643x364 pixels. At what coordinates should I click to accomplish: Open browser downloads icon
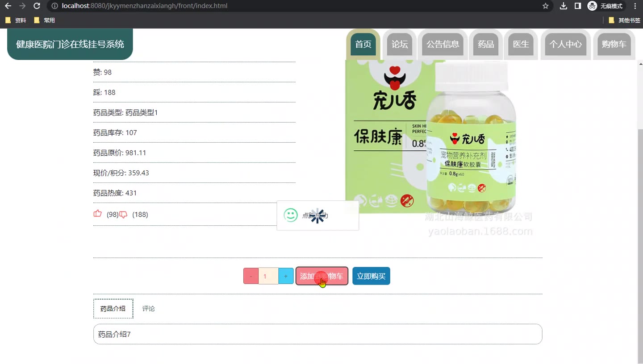click(564, 6)
